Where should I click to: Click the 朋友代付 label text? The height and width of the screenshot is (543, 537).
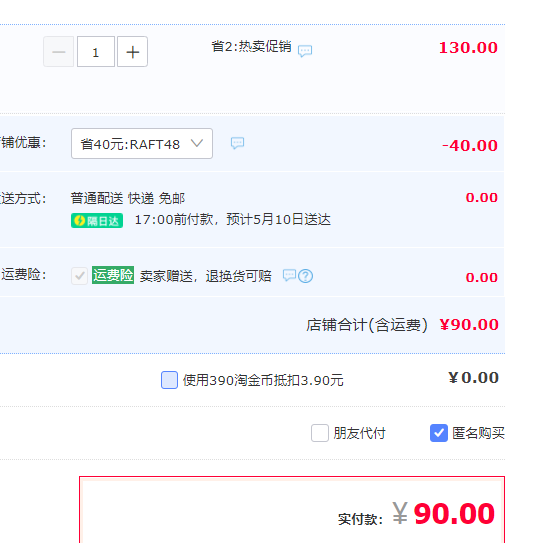(x=359, y=433)
